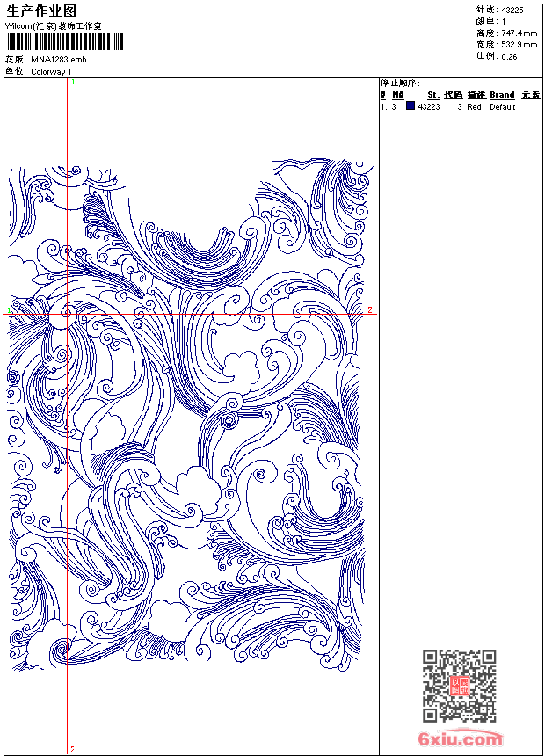
Task: Click the 6xiu.com watermark link
Action: click(462, 739)
